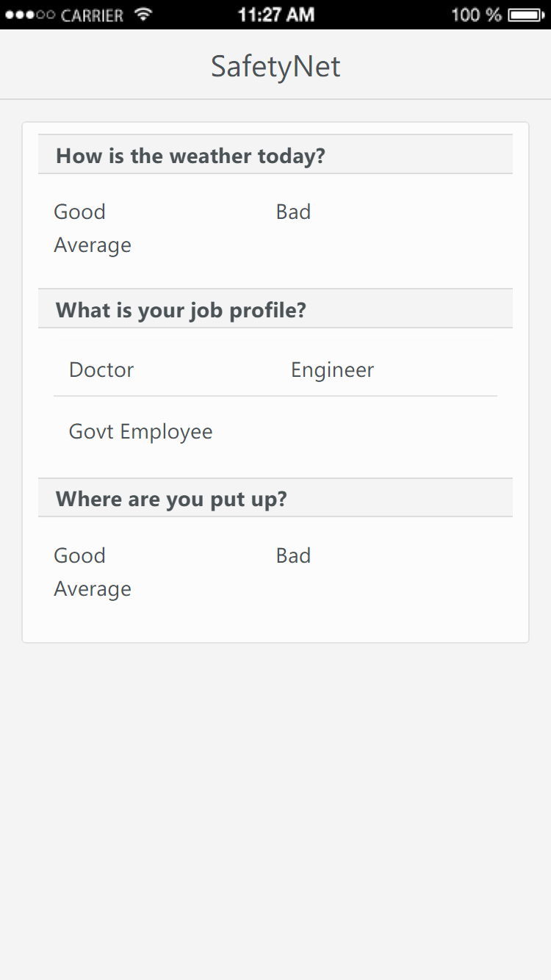Tap the 'How is the weather today?' header
Image resolution: width=551 pixels, height=980 pixels.
pos(191,156)
